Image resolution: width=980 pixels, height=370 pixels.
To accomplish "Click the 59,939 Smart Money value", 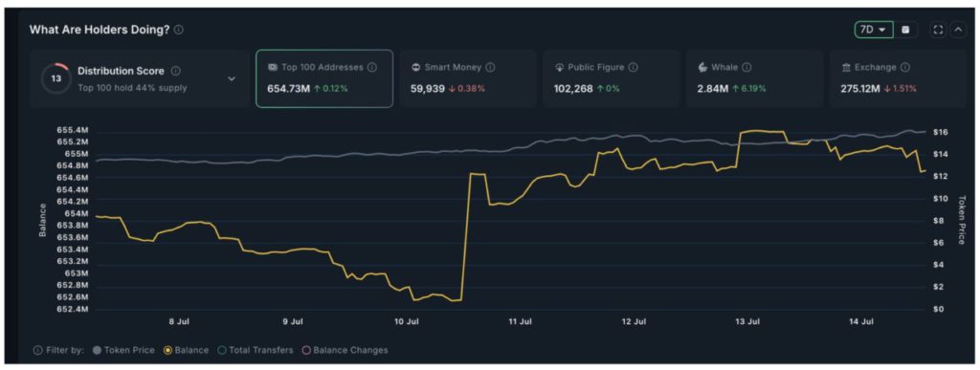I will click(427, 89).
